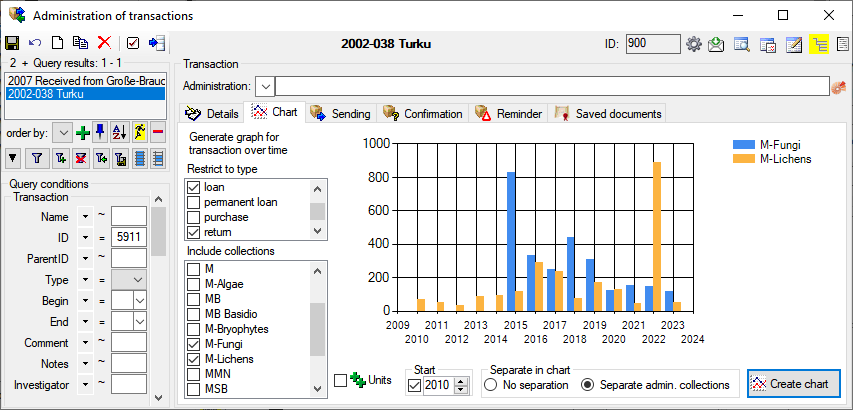
Task: Uncheck the loan type checkbox
Action: (194, 187)
